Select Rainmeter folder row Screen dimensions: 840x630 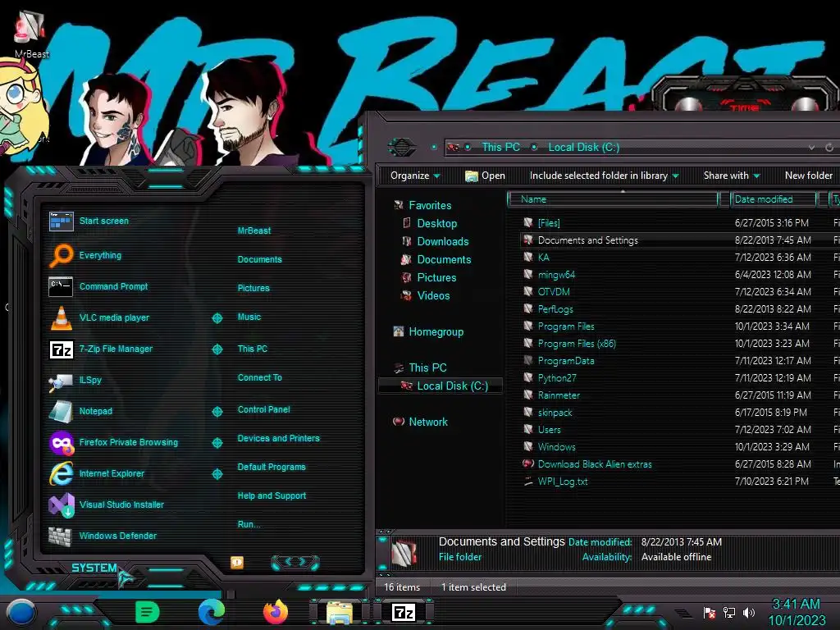pyautogui.click(x=679, y=395)
